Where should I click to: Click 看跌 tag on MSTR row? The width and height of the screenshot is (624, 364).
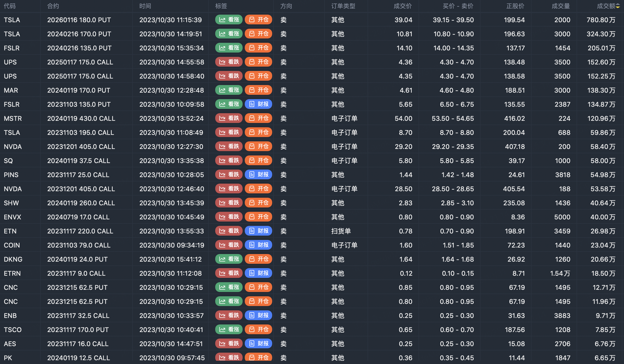pos(229,118)
